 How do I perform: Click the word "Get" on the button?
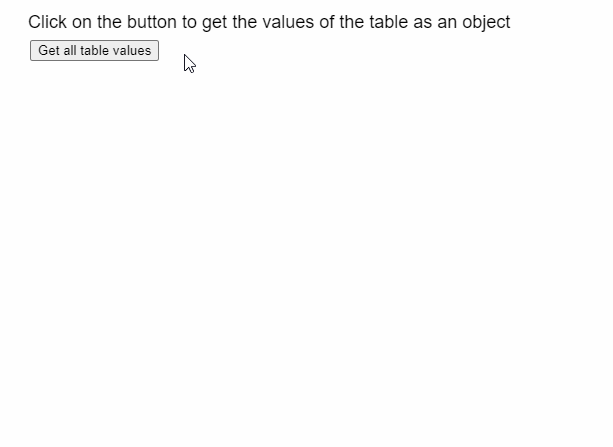(x=49, y=51)
